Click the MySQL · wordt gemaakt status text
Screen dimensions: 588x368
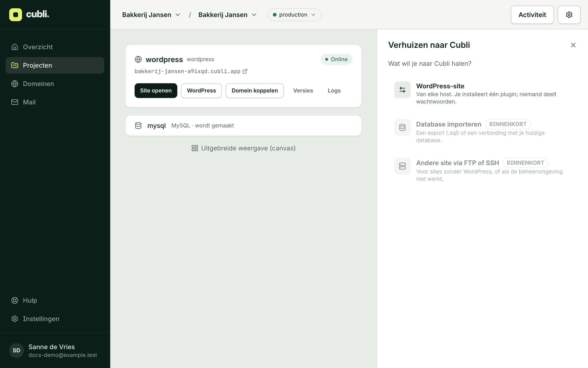point(203,126)
